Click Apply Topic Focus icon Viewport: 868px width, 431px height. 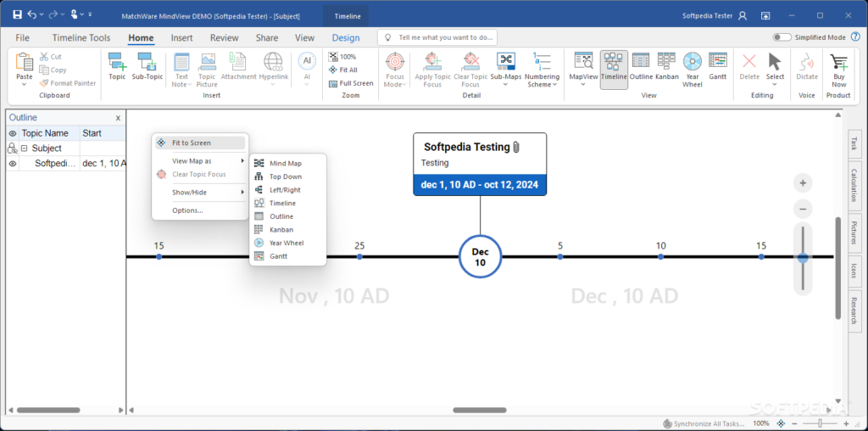pyautogui.click(x=432, y=61)
